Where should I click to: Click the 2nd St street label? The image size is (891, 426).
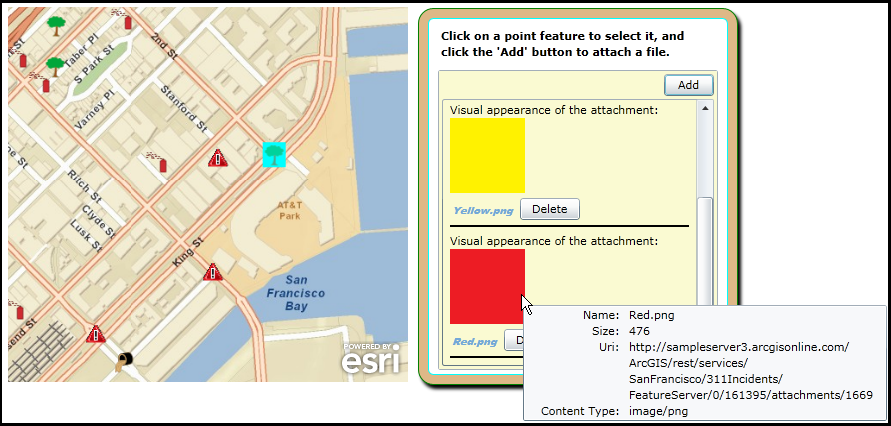pos(165,46)
